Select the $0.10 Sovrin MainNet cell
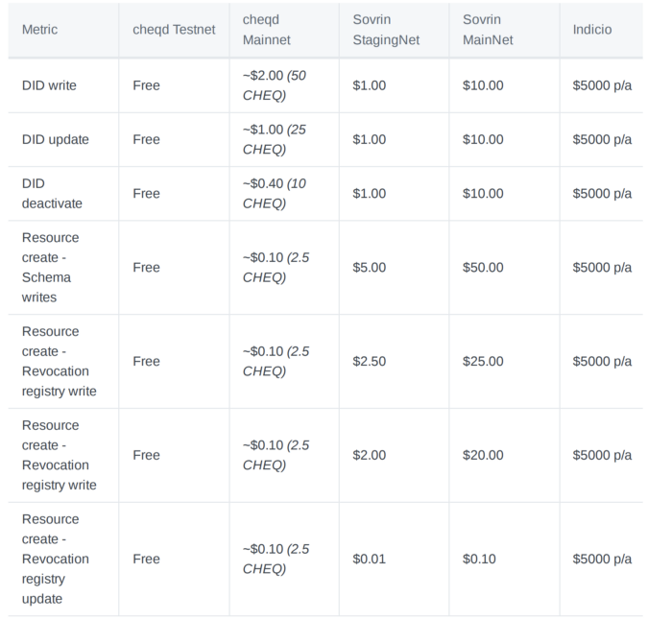 tap(479, 559)
